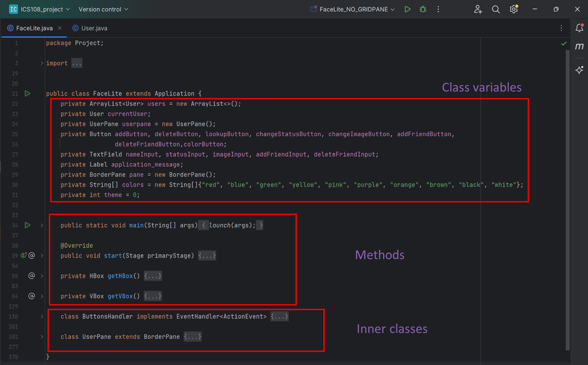Viewport: 588px width, 365px height.
Task: Open the Maven tool window icon
Action: click(x=579, y=46)
